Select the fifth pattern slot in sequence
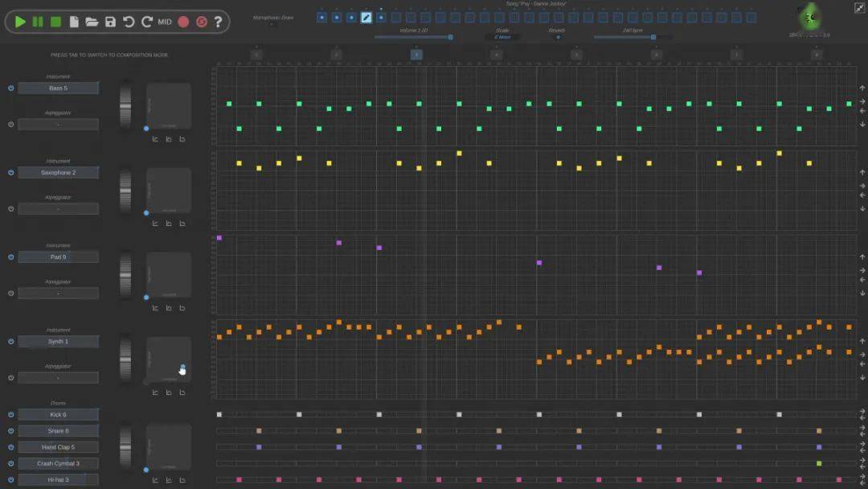 click(381, 18)
